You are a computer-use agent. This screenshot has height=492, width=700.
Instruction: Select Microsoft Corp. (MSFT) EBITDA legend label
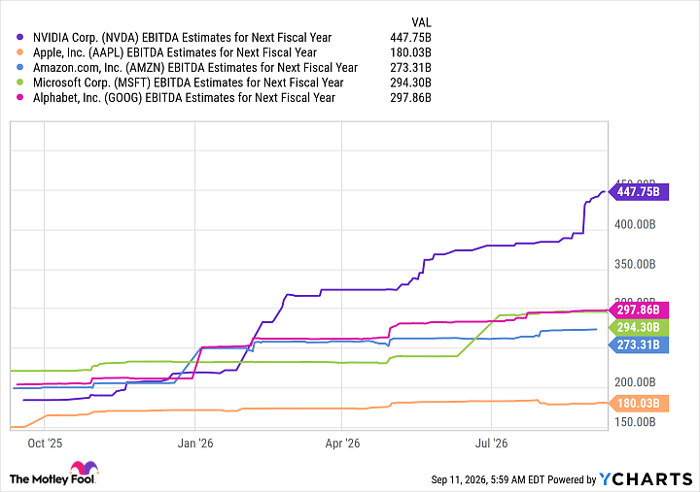pos(188,83)
